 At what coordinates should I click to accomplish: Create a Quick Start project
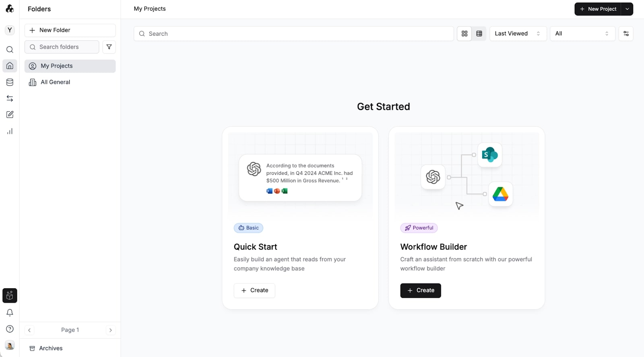click(x=254, y=290)
